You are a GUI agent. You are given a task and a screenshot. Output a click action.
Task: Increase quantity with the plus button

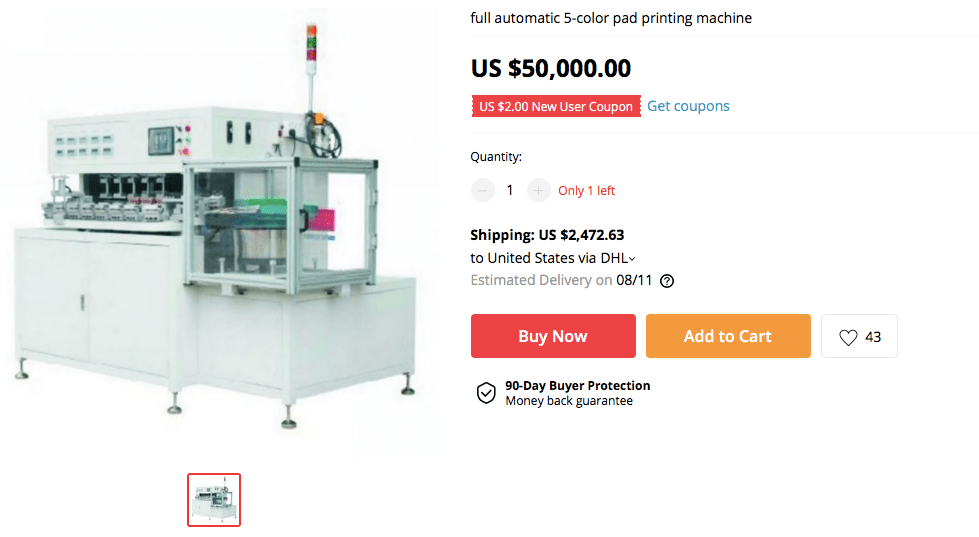click(538, 190)
